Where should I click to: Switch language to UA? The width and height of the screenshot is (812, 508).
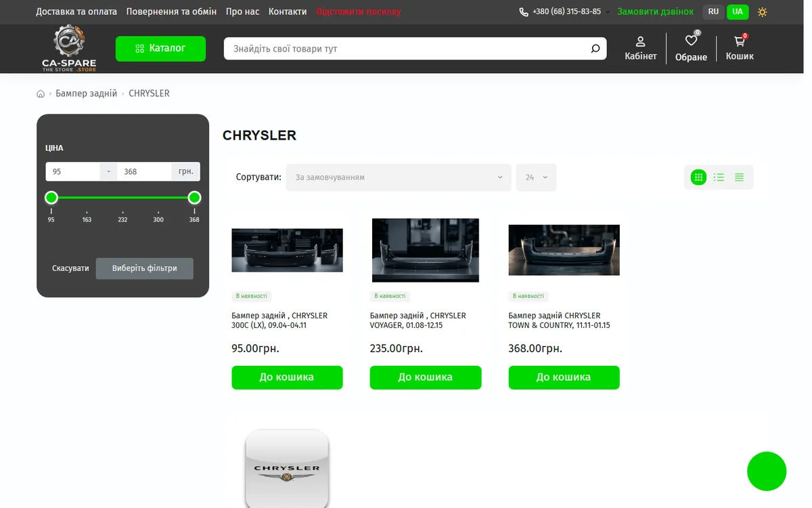pyautogui.click(x=737, y=12)
